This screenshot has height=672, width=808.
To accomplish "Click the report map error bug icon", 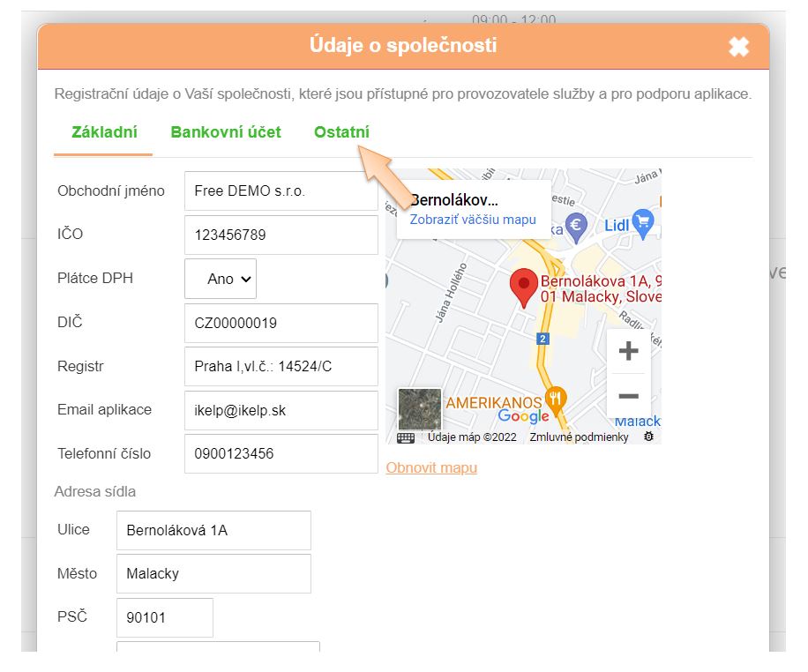I will click(x=649, y=437).
